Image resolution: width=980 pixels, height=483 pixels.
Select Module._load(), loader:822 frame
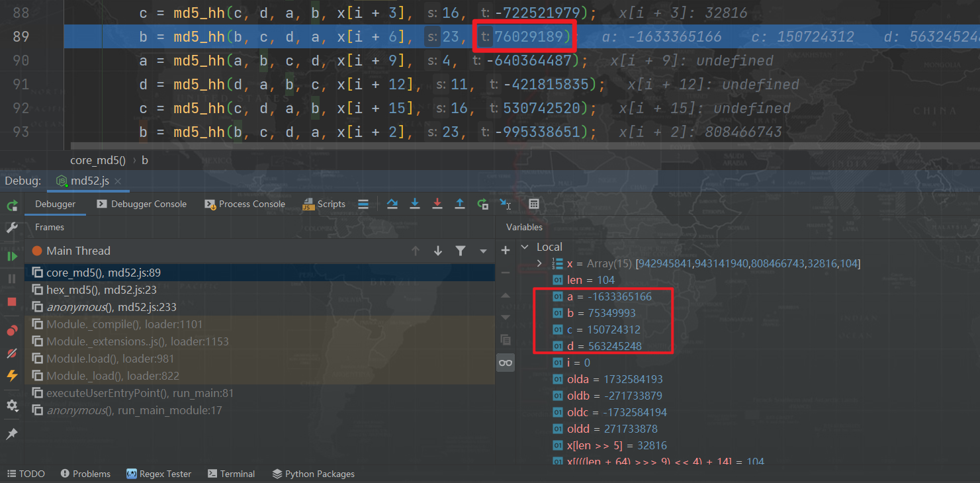(x=260, y=376)
